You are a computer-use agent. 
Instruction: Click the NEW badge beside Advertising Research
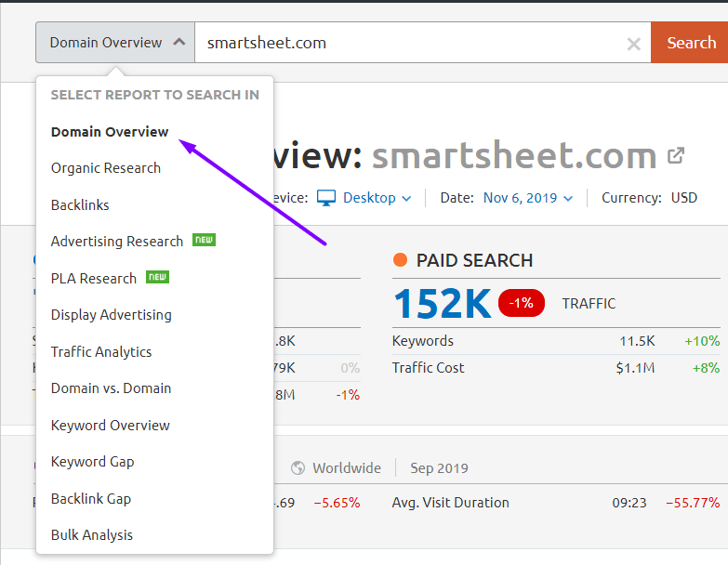204,240
